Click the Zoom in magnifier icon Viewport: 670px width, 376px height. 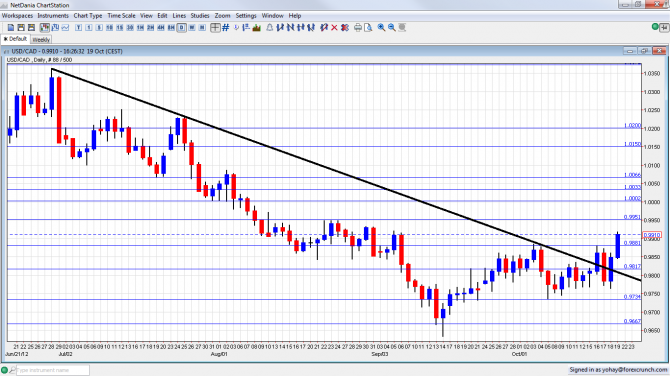(381, 27)
